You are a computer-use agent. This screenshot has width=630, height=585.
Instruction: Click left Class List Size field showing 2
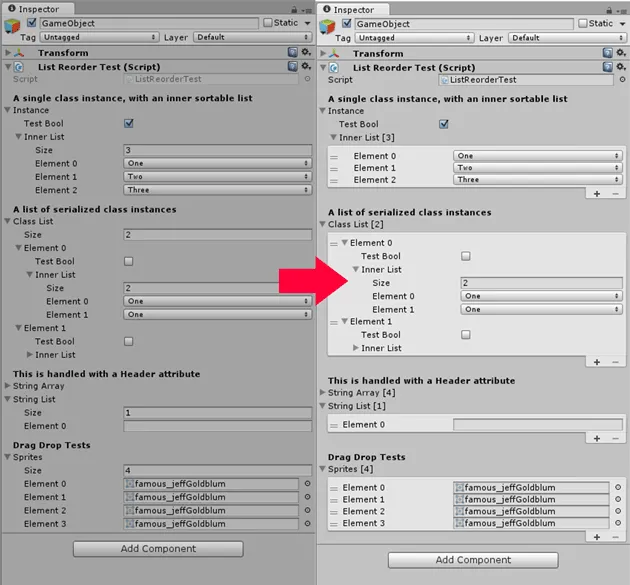point(217,235)
